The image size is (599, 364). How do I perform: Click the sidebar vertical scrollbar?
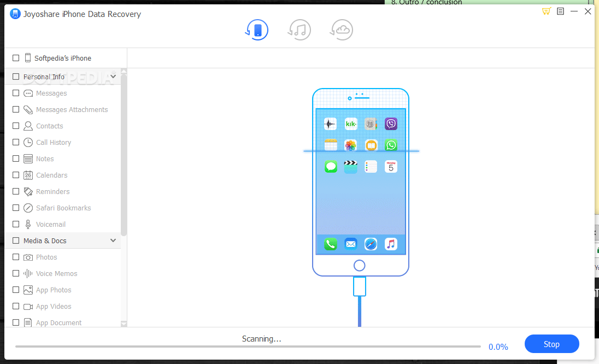pos(124,155)
